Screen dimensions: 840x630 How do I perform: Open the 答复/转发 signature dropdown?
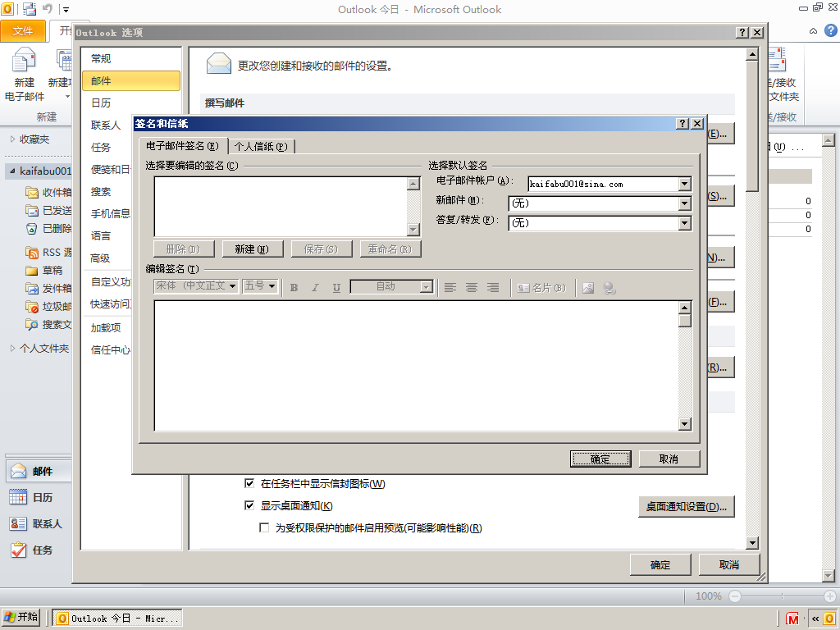(x=685, y=223)
